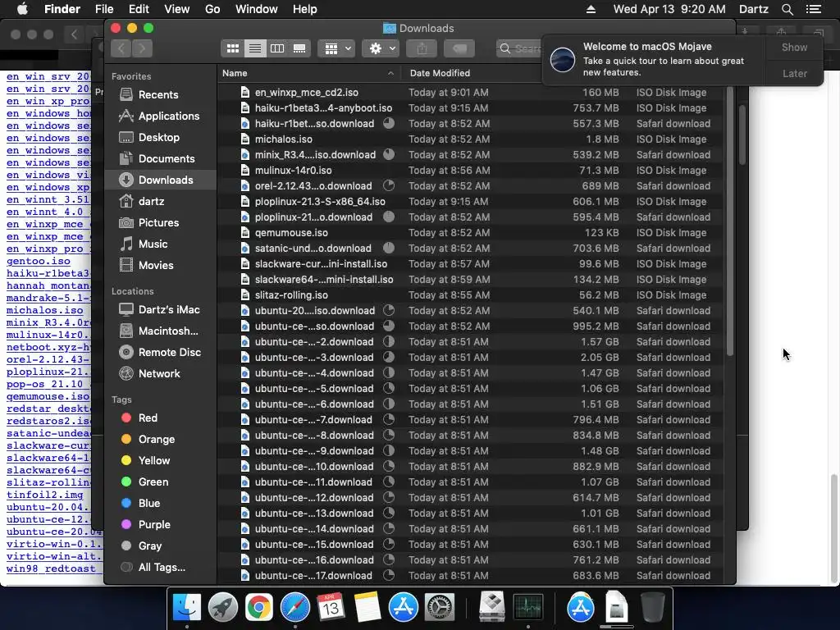Click the Finder list vertical scrollbar
Viewport: 840px width, 630px height.
[729, 222]
